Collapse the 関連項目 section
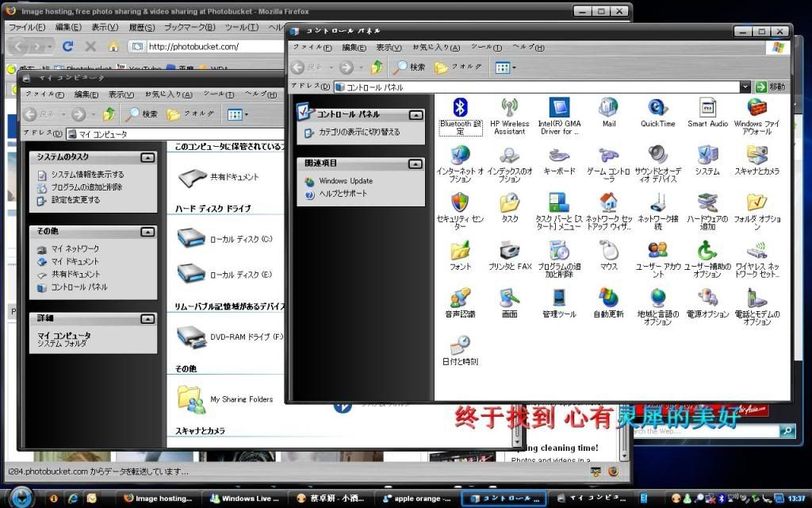Image resolution: width=812 pixels, height=508 pixels. click(x=416, y=164)
